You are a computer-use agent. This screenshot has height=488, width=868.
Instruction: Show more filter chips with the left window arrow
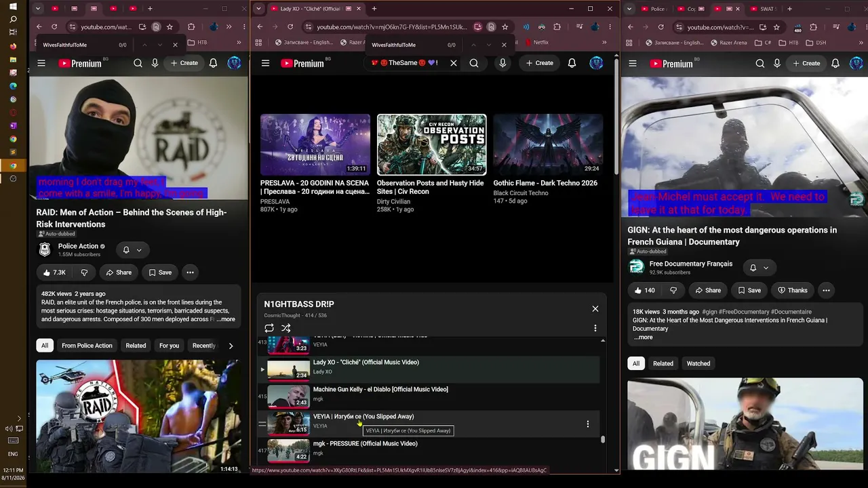pos(231,346)
